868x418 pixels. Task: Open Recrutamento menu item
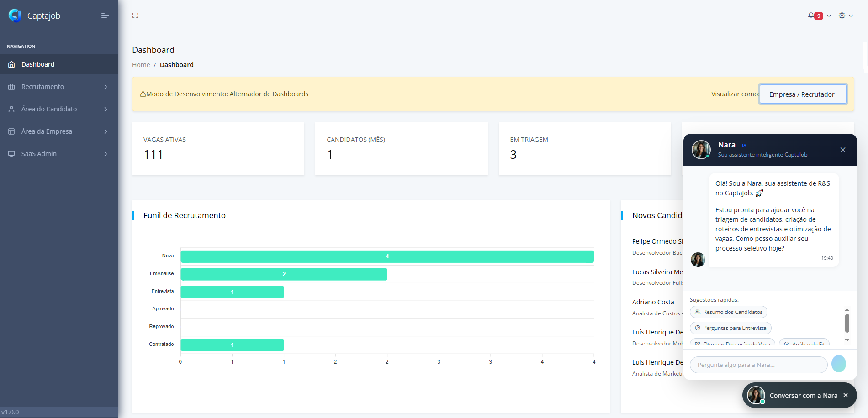coord(59,87)
